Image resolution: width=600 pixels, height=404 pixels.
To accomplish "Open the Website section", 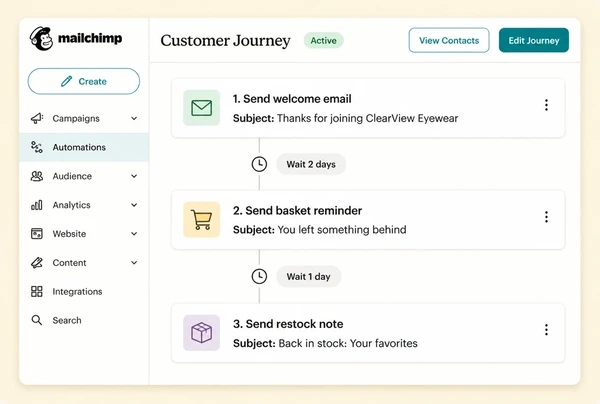I will tap(84, 234).
